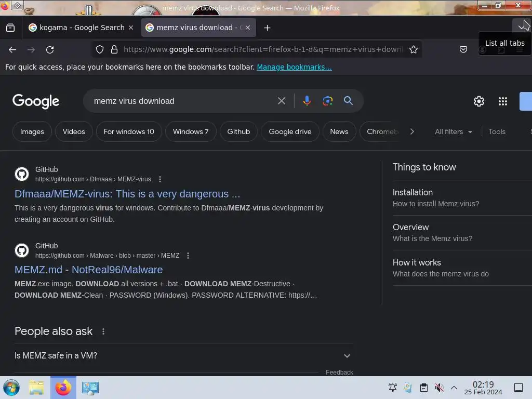Open Overview What is the Memz virus
The height and width of the screenshot is (399, 532).
tap(462, 233)
